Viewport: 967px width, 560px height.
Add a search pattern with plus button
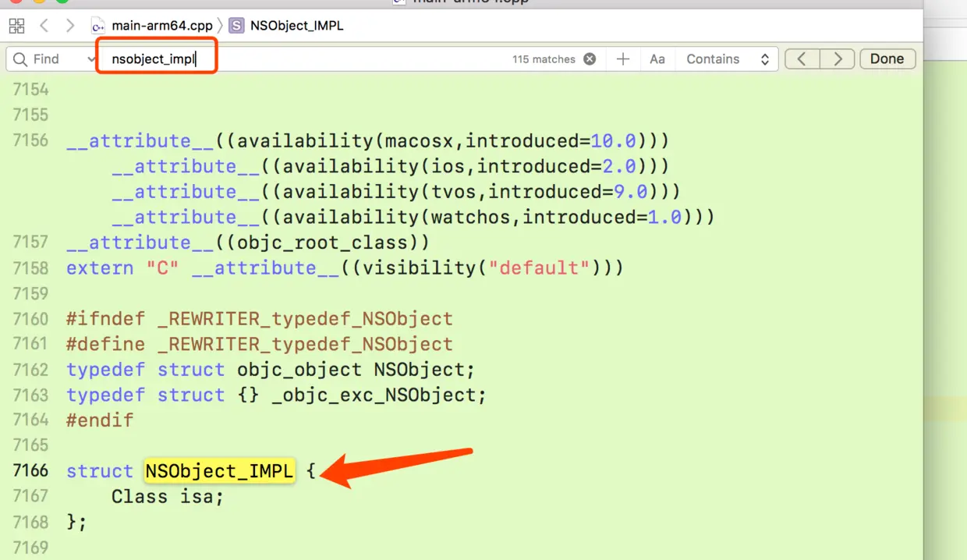tap(623, 59)
